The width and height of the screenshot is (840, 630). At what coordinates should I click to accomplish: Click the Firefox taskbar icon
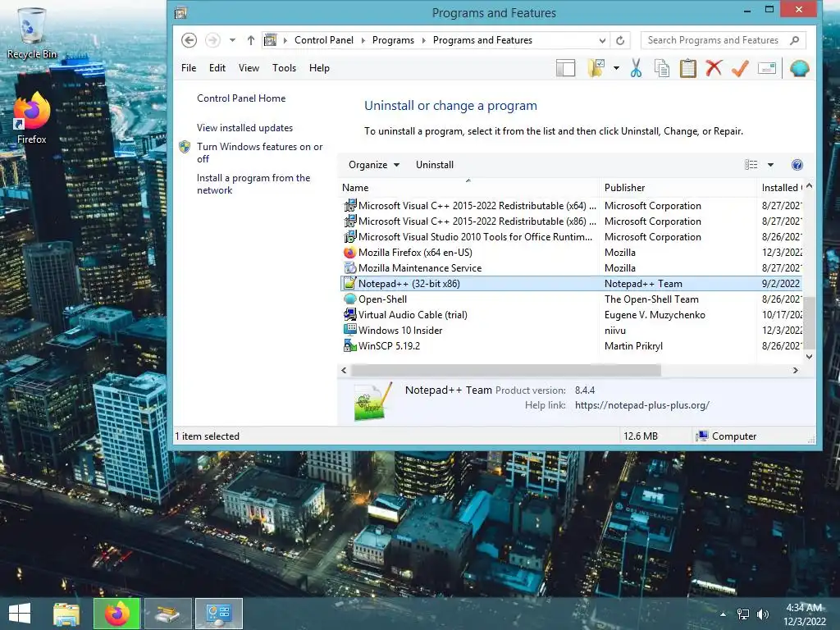[116, 614]
